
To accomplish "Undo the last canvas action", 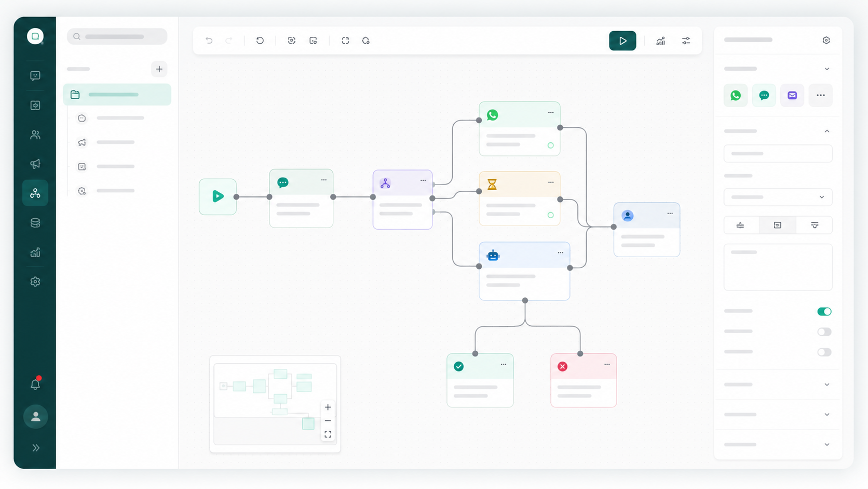I will [x=209, y=41].
